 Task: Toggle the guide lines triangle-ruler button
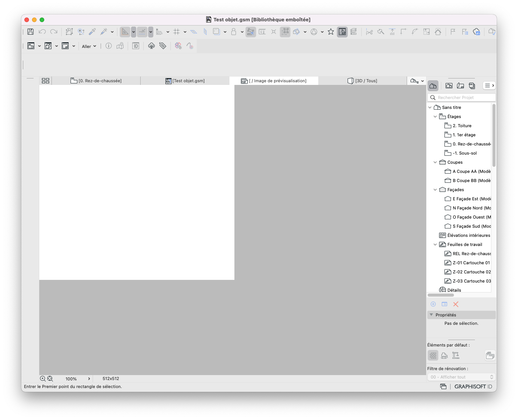pos(125,32)
